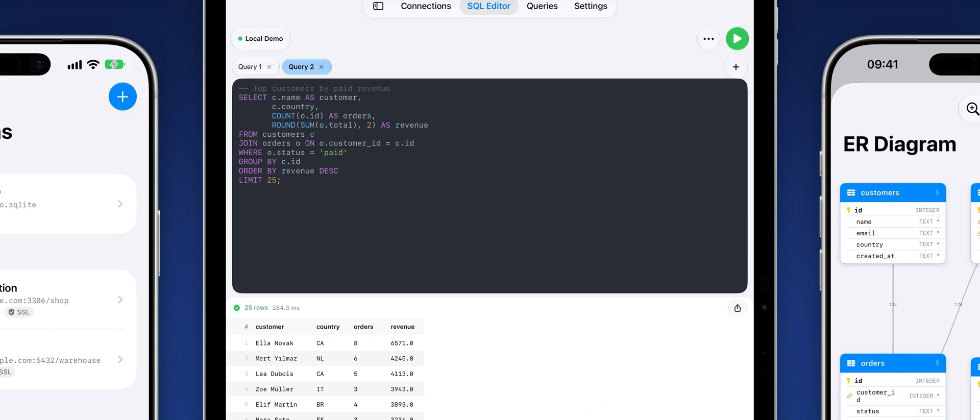Viewport: 980px width, 420px height.
Task: Close the Query 1 tab
Action: [269, 67]
